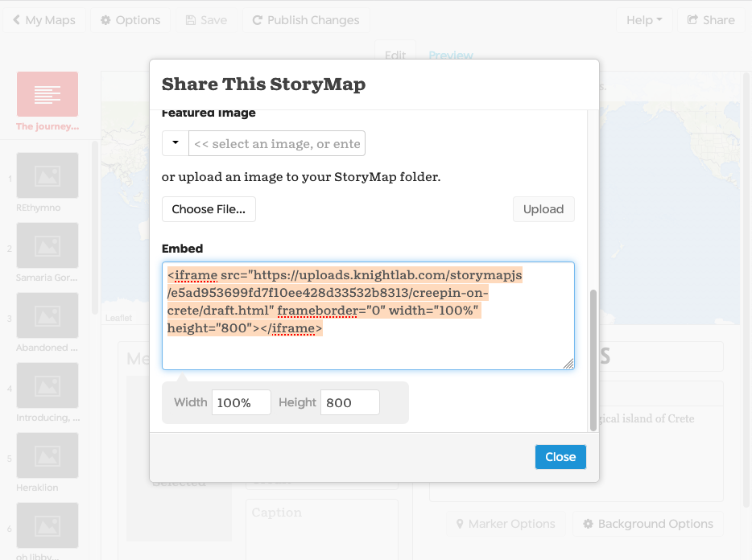
Task: Click the Save toolbar button
Action: click(206, 20)
